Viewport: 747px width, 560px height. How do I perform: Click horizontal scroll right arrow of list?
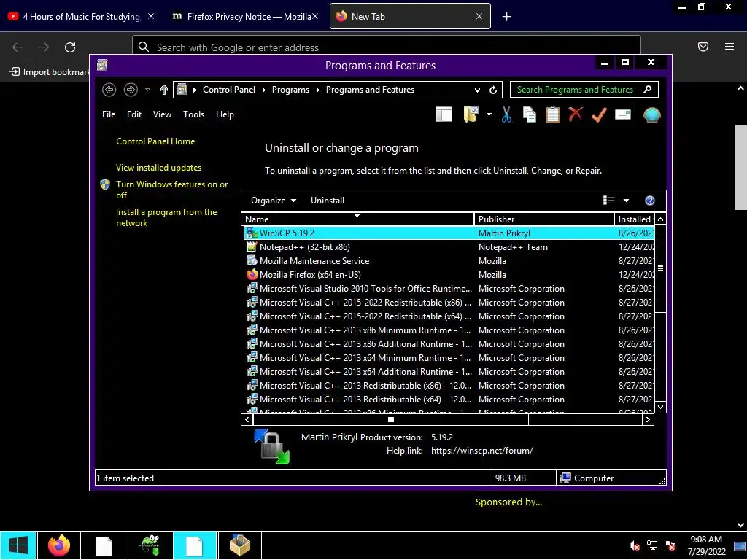click(x=648, y=419)
